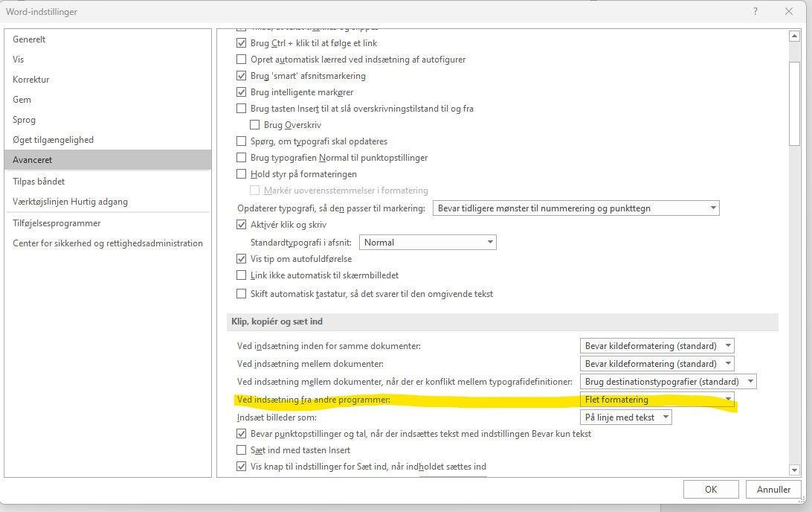Image resolution: width=812 pixels, height=512 pixels.
Task: Open the Opdaterer typografi dropdown
Action: tap(576, 208)
